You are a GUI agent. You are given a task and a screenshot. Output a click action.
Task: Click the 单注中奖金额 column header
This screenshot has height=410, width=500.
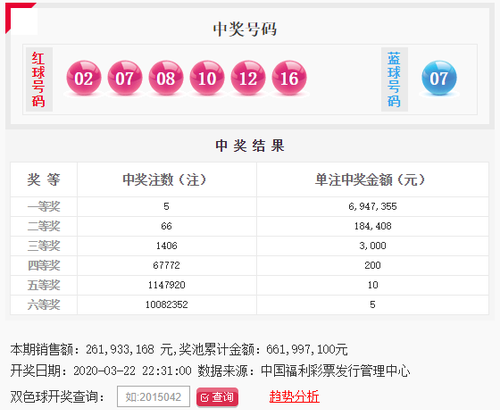click(370, 180)
